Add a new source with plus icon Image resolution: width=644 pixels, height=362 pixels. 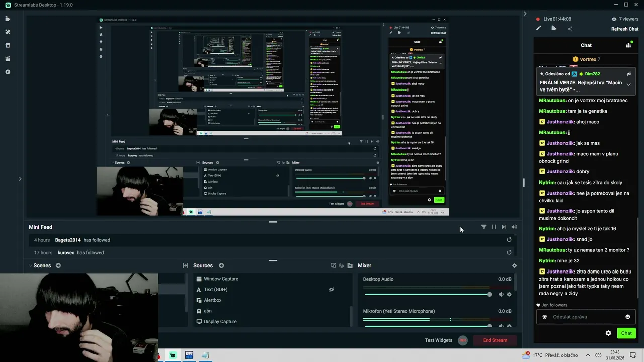221,265
